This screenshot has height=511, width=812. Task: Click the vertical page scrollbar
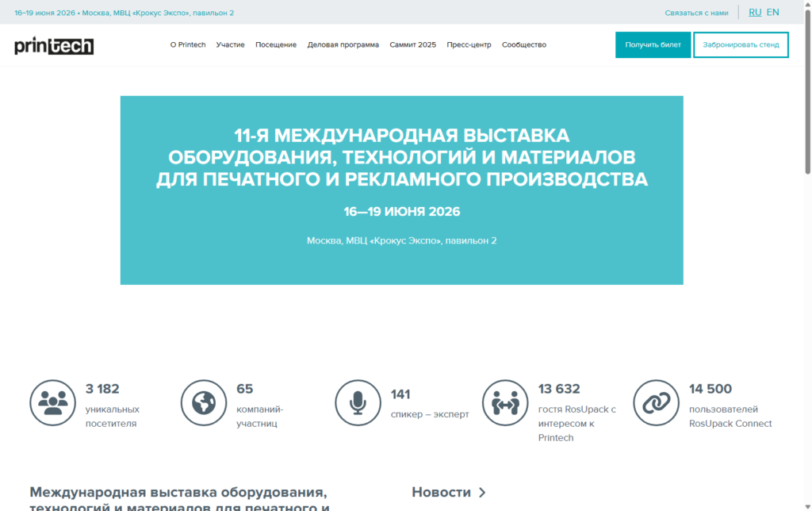click(807, 95)
